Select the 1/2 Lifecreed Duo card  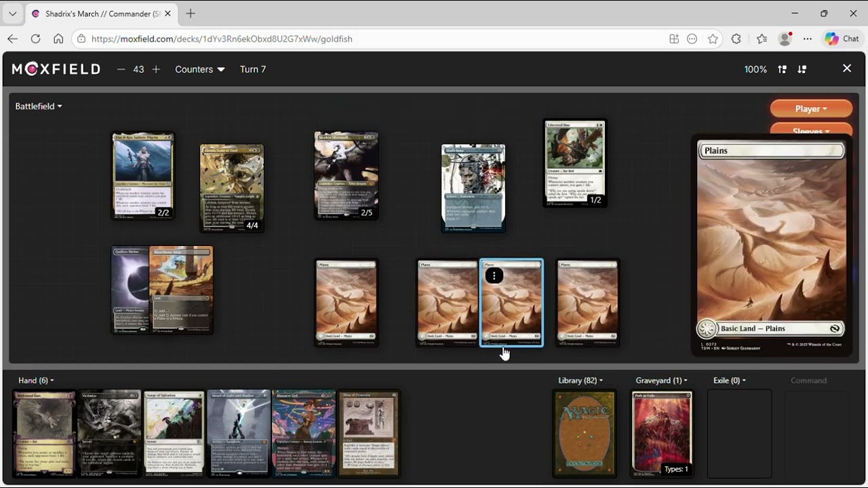575,164
